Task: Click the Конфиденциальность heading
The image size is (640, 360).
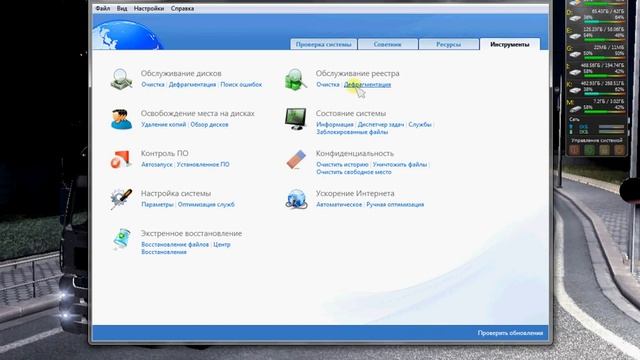Action: pyautogui.click(x=355, y=153)
